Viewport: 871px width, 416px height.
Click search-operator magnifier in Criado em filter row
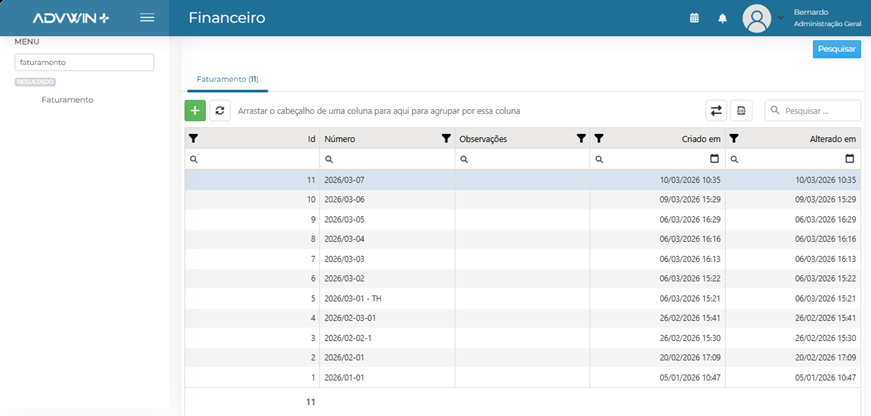point(599,159)
